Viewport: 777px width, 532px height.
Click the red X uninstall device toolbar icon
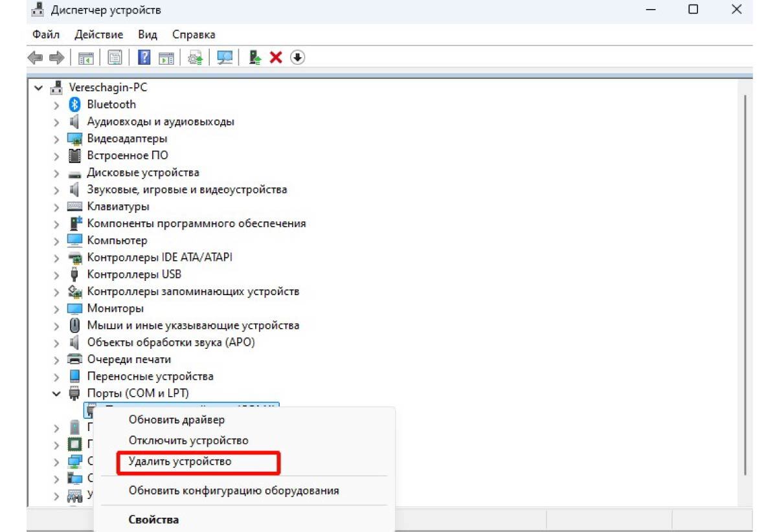tap(276, 58)
